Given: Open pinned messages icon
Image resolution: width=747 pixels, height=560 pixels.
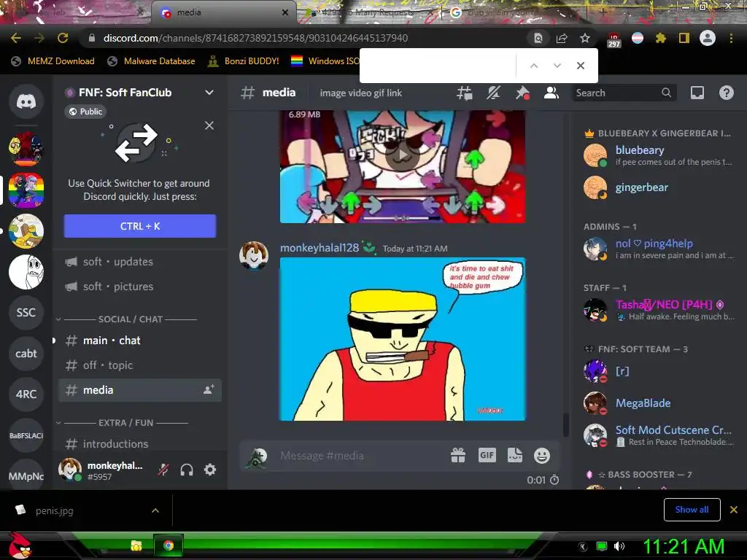Looking at the screenshot, I should pos(522,93).
